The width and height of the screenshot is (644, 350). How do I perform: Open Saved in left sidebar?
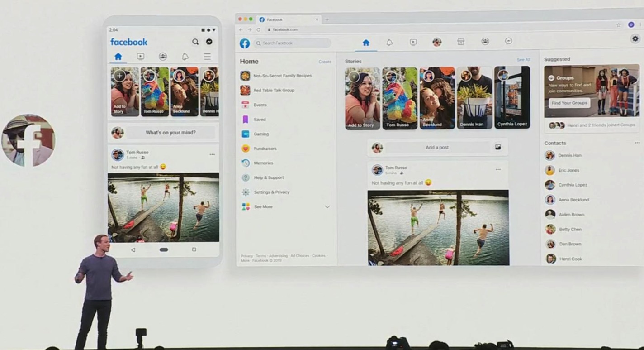254,120
